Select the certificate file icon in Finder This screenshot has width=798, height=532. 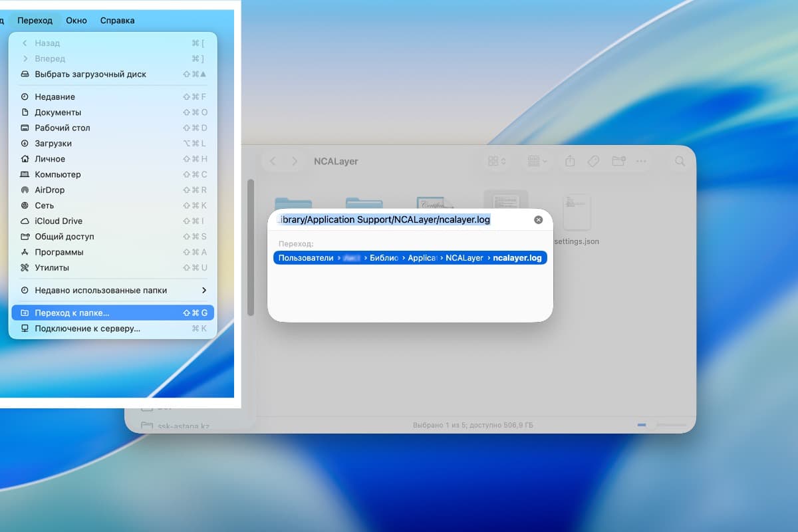coord(434,202)
